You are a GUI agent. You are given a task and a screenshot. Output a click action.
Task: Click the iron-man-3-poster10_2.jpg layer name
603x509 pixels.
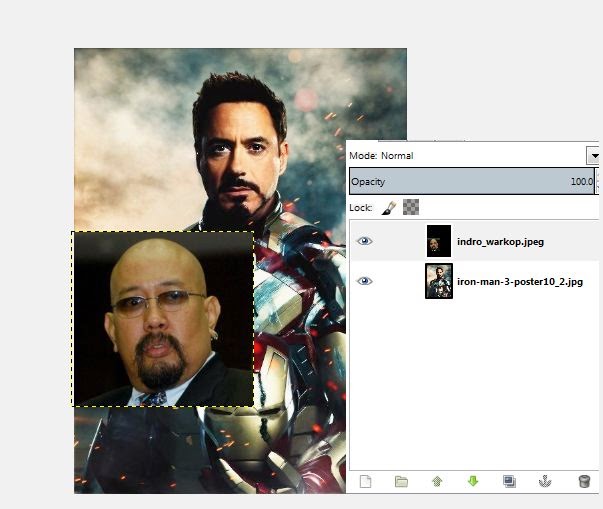[x=520, y=282]
